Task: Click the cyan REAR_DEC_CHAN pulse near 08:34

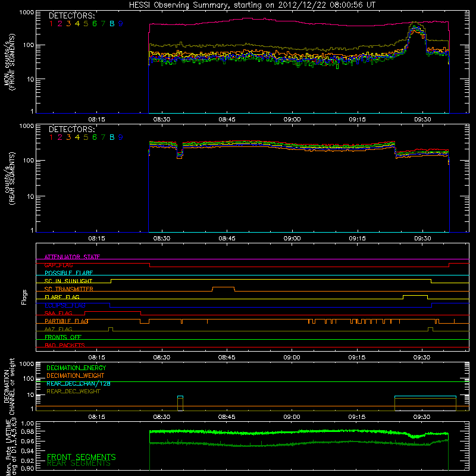Action: [180, 396]
